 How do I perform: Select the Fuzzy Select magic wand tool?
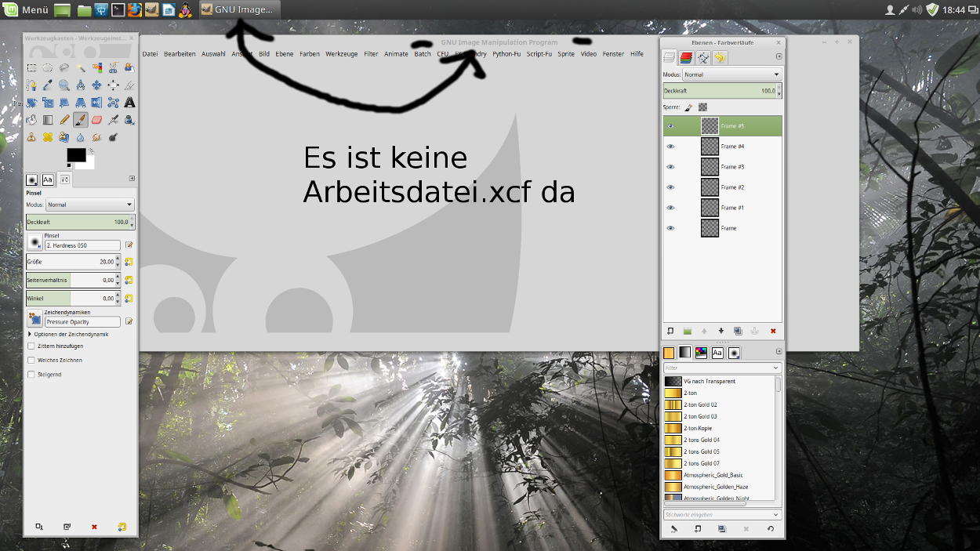[81, 68]
